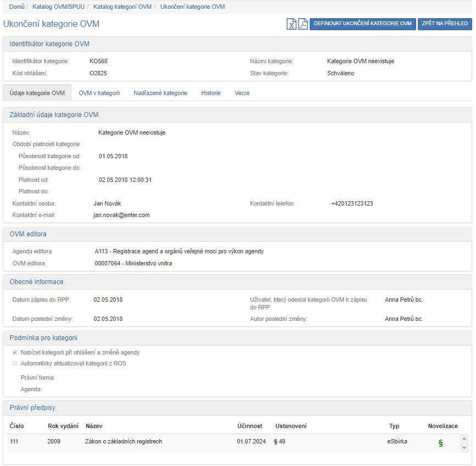Open Katalog OVM/SPUU breadcrumb link
Screen dimensions: 476x466
click(59, 7)
